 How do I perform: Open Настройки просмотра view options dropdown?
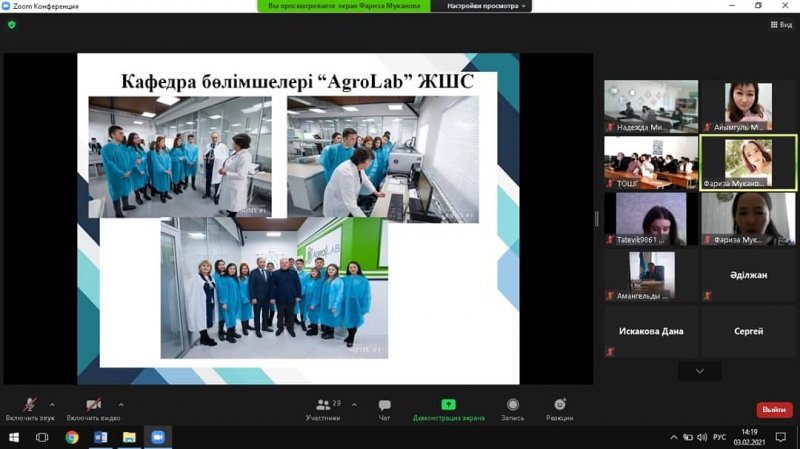pos(488,6)
